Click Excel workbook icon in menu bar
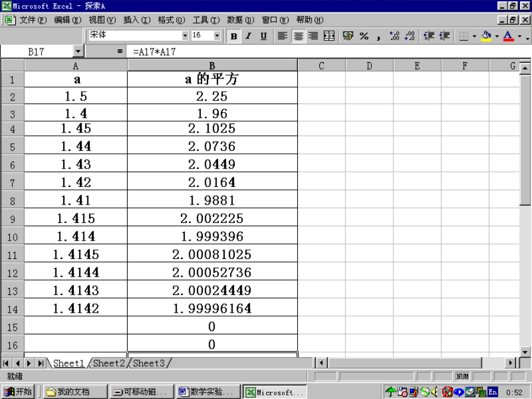Viewport: 532px width, 399px height. pos(10,20)
